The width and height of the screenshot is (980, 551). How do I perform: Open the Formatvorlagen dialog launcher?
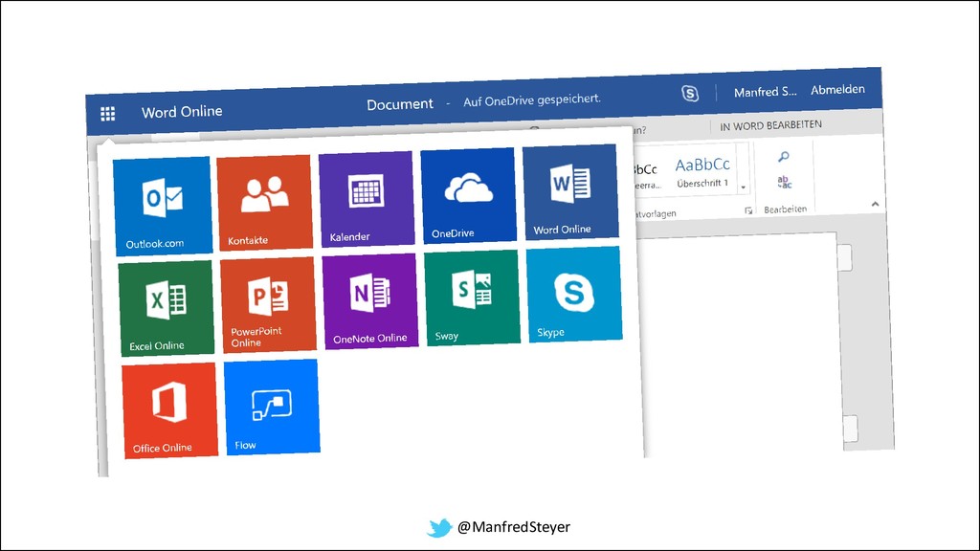[x=748, y=211]
